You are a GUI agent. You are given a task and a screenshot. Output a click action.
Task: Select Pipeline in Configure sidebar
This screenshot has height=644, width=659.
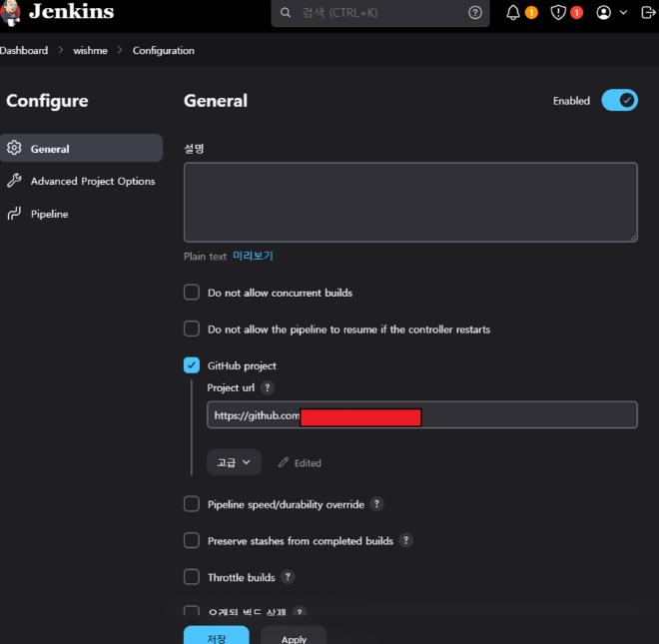pos(81,214)
